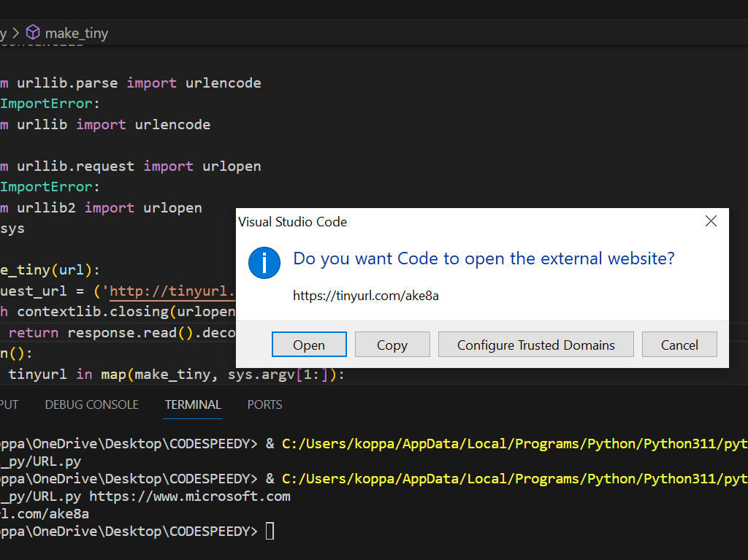Click 'sys.argv' in the for loop line
Viewport: 748px width, 560px height.
point(262,375)
